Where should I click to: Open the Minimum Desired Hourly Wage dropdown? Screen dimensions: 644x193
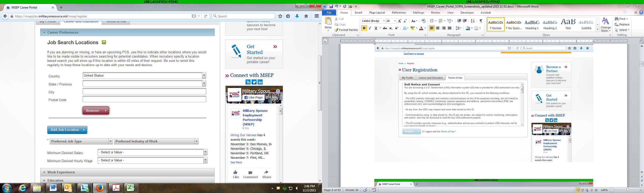(205, 160)
